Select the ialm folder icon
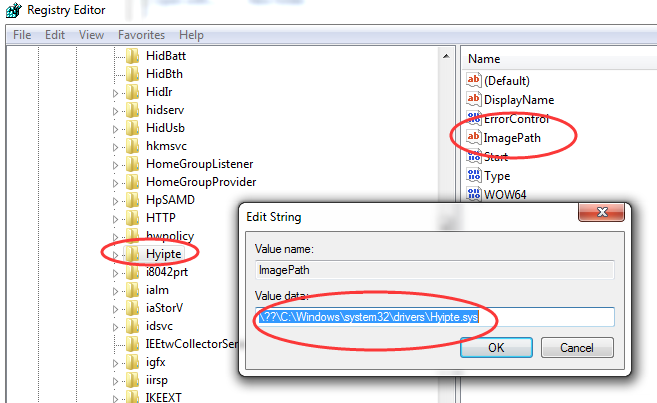Image resolution: width=657 pixels, height=403 pixels. (132, 290)
